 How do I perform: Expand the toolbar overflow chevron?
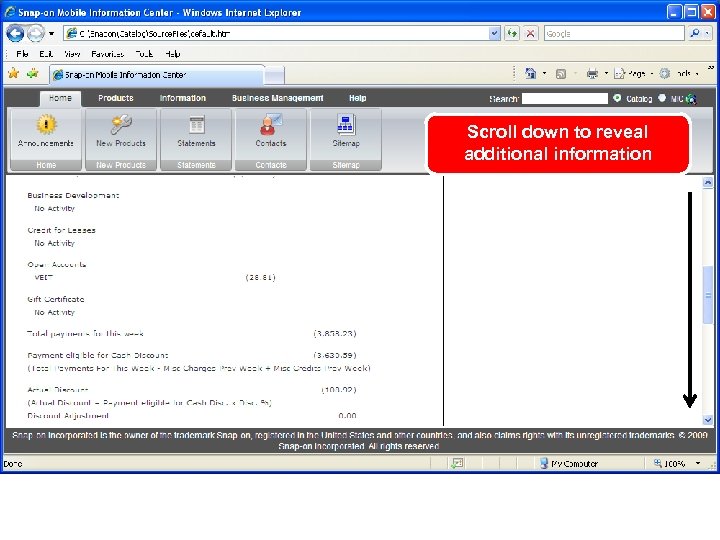tap(711, 68)
